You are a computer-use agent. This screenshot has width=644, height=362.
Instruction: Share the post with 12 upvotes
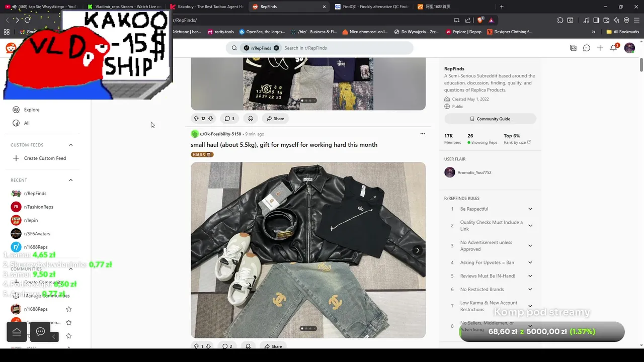[275, 119]
